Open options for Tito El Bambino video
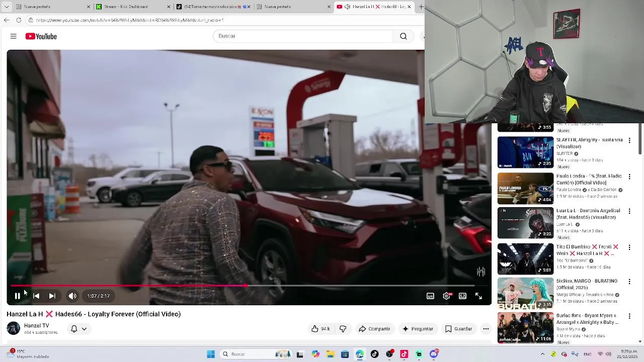 629,247
